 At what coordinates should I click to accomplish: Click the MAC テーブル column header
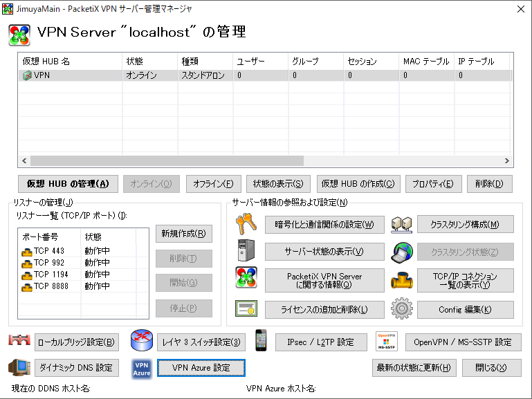point(426,62)
